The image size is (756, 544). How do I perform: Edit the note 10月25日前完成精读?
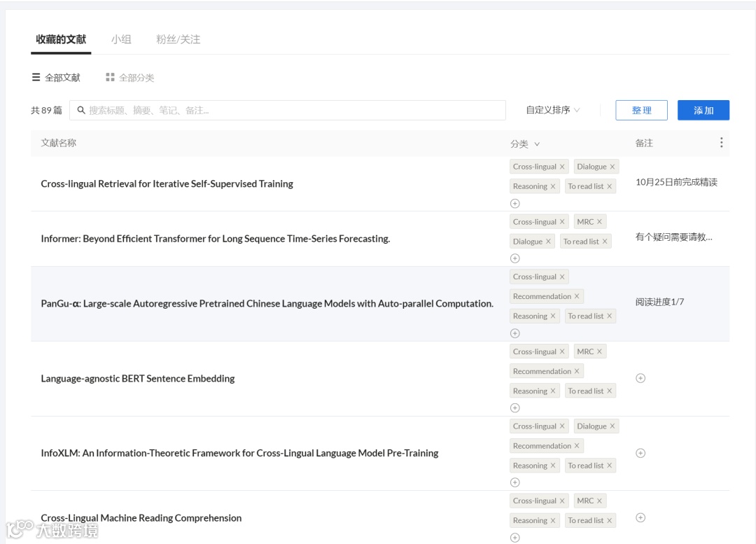pyautogui.click(x=676, y=182)
